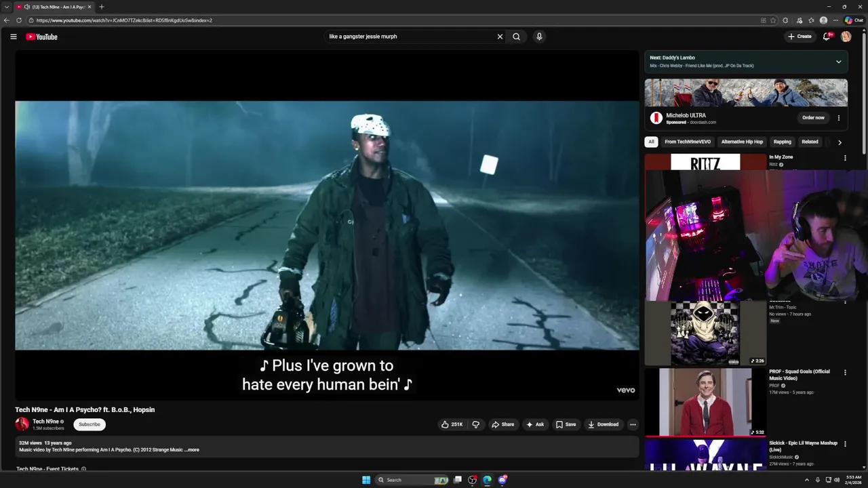Close the Tech N9ne browser tab
Image resolution: width=868 pixels, height=488 pixels.
[90, 7]
